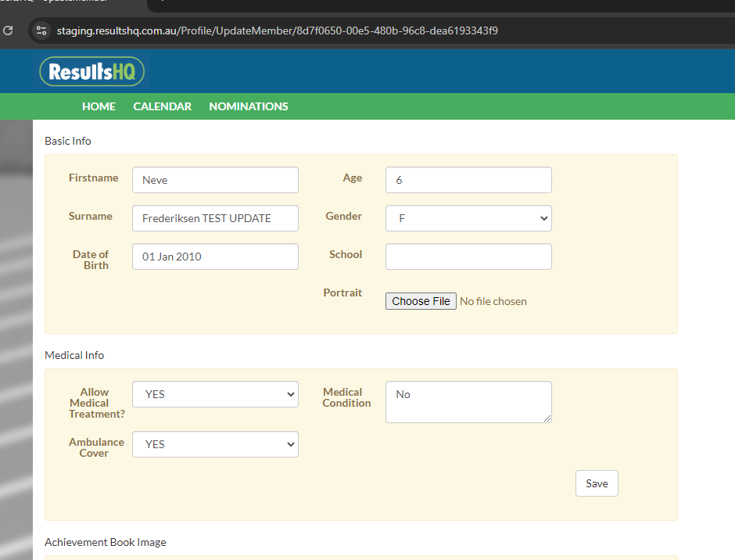This screenshot has height=560, width=735.
Task: Open the NOMINATIONS menu item
Action: pos(249,106)
